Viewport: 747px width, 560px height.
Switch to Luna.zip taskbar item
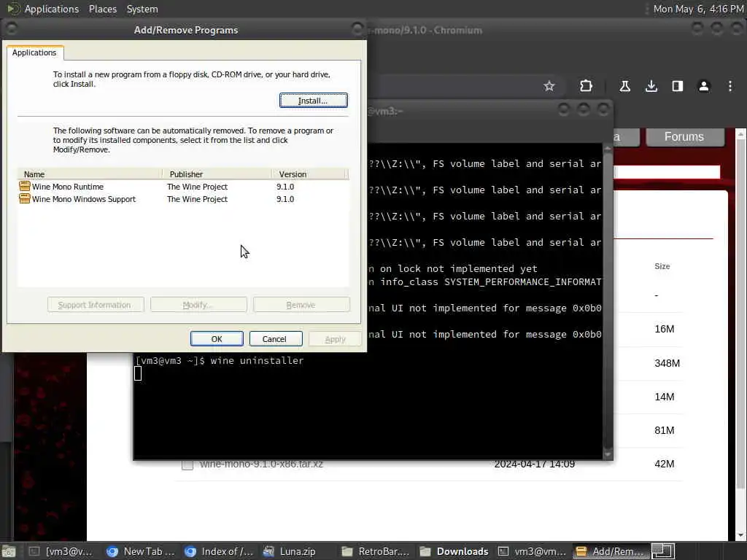coord(290,551)
